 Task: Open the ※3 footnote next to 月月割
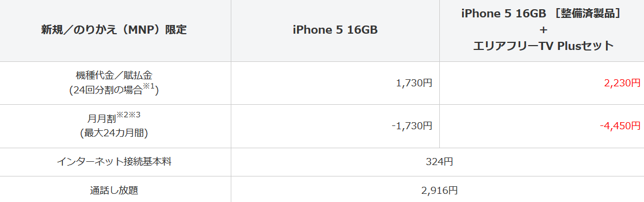(135, 115)
